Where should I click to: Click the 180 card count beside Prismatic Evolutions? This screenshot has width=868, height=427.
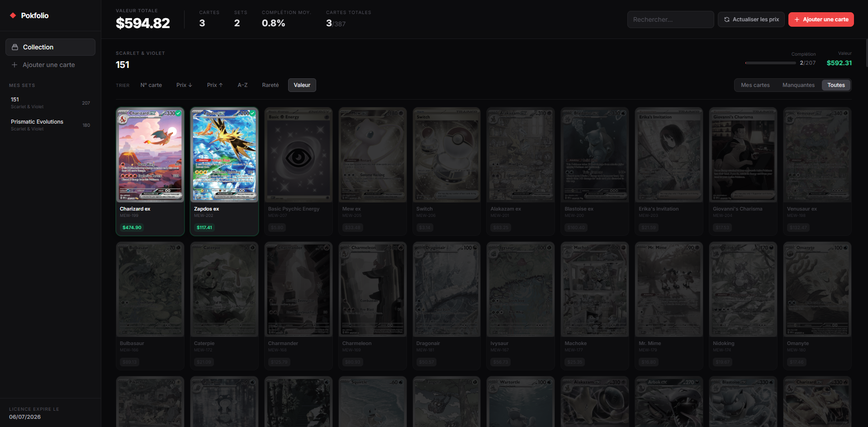click(86, 125)
